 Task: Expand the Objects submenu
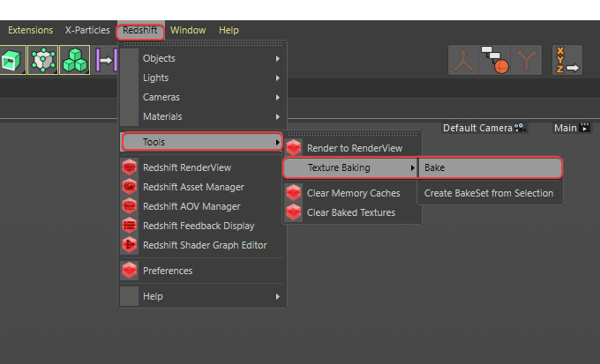[203, 58]
